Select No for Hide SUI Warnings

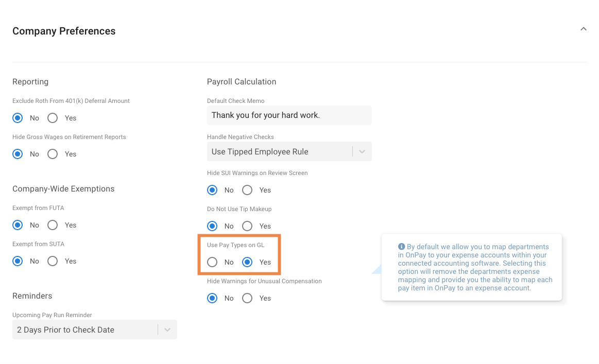tap(212, 190)
